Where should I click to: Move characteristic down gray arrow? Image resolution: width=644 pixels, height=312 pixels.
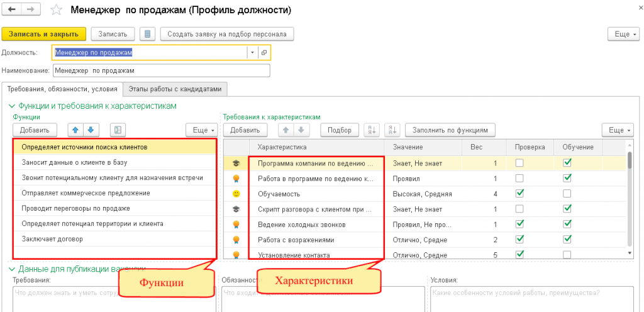(x=301, y=130)
